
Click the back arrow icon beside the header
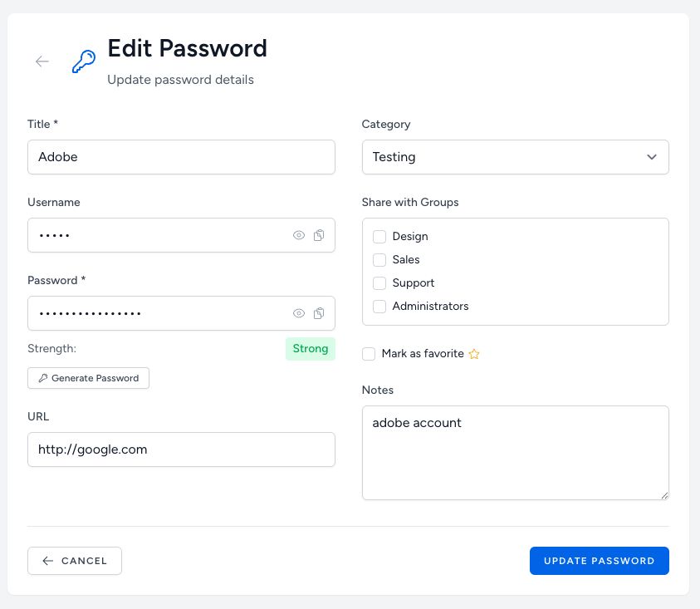pyautogui.click(x=42, y=61)
